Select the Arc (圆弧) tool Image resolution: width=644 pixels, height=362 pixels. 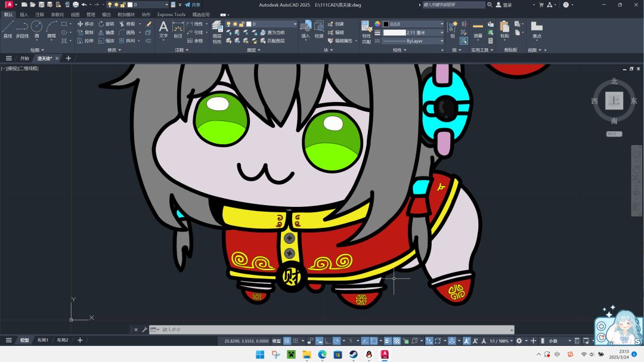[51, 30]
